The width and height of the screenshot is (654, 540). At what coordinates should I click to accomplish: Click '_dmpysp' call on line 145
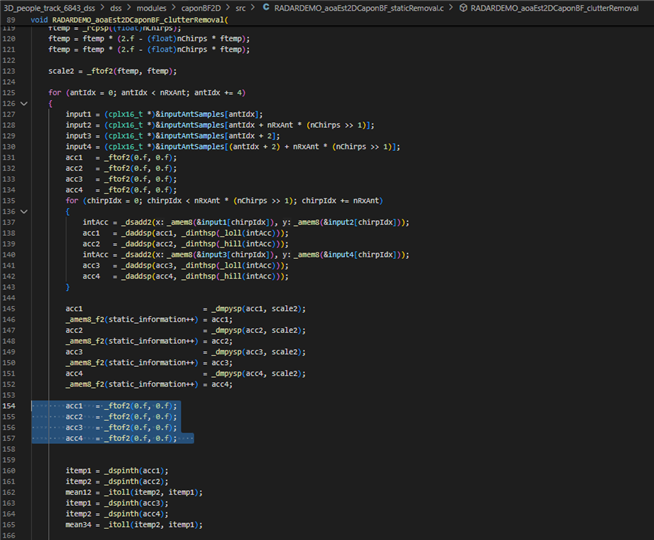(x=226, y=309)
